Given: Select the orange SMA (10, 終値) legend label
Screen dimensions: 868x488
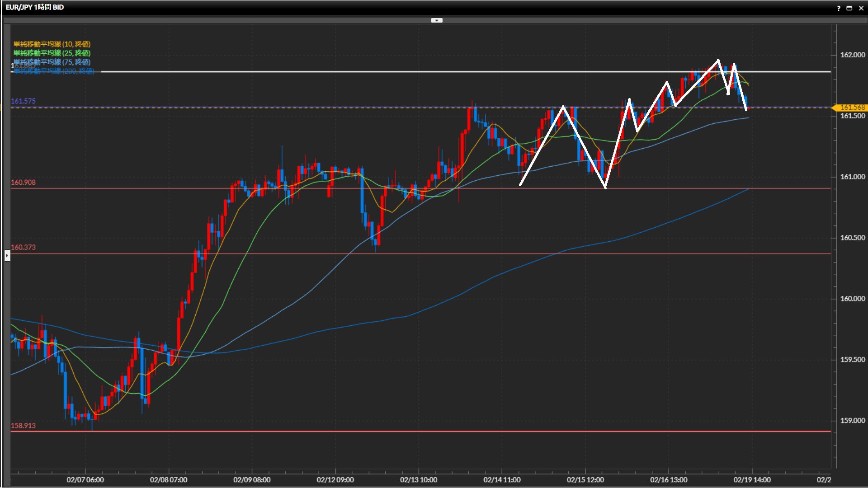Looking at the screenshot, I should pos(52,44).
